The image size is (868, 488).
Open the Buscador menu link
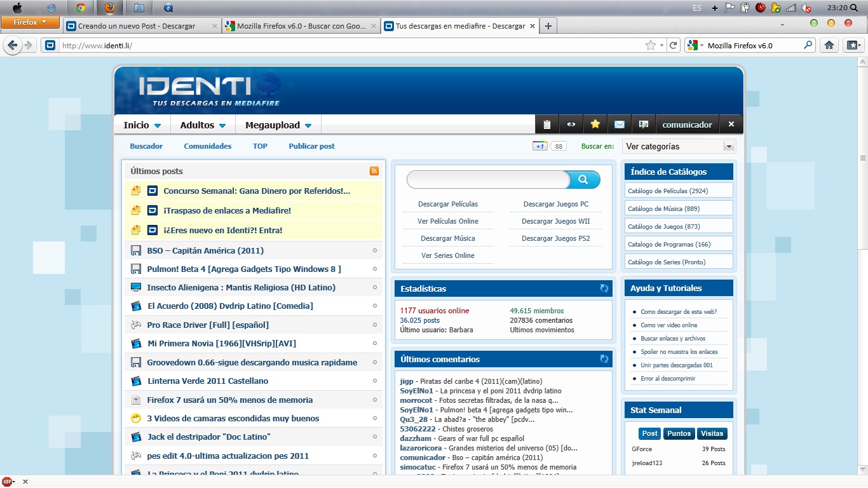coord(146,146)
